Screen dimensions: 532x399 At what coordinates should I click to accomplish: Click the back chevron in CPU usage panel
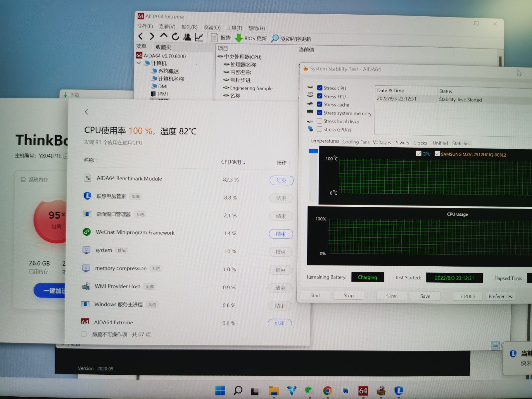(86, 112)
